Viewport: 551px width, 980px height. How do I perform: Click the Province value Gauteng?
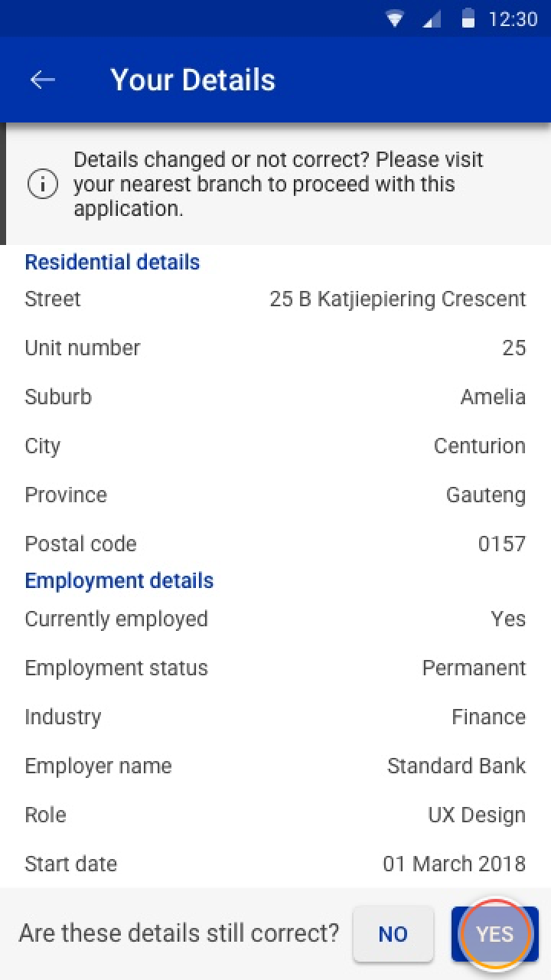[x=486, y=495]
